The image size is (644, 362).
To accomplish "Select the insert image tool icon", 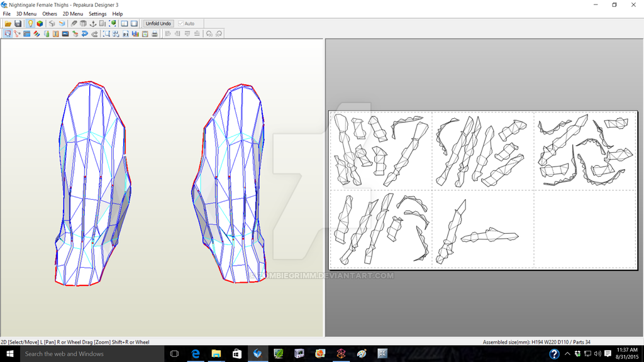I will click(65, 34).
